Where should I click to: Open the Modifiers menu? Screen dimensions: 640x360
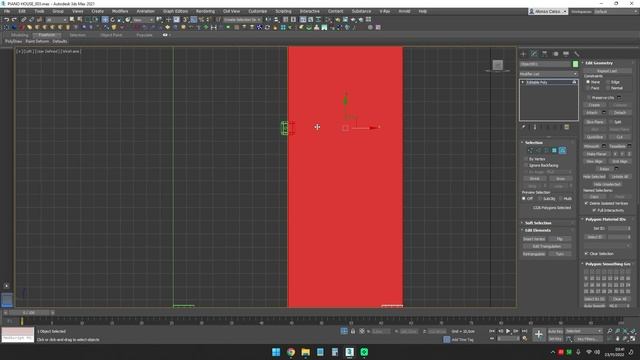point(120,11)
